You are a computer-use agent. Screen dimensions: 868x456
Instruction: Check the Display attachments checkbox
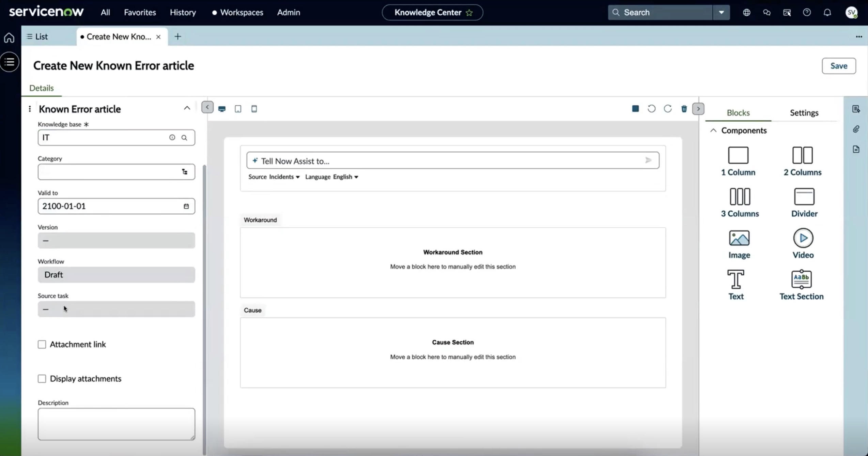pyautogui.click(x=42, y=379)
